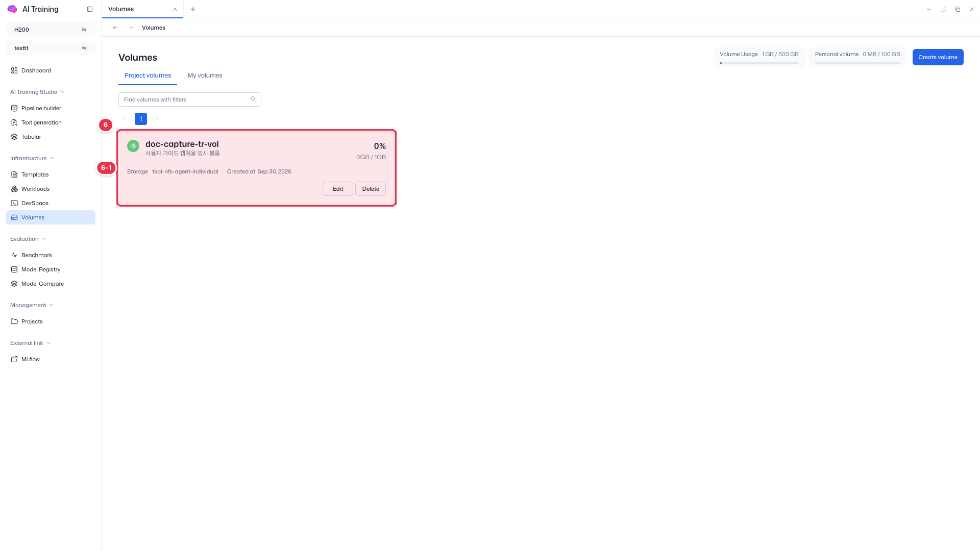
Task: Add a new tab with plus icon
Action: [x=193, y=9]
